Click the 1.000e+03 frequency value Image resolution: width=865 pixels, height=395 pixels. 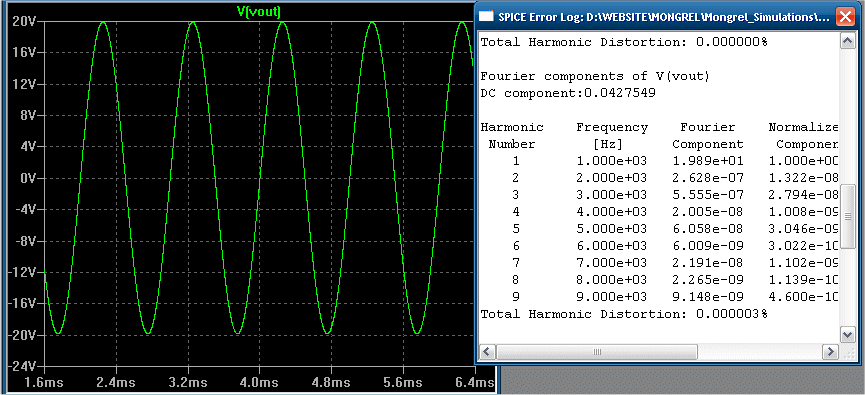tap(612, 161)
